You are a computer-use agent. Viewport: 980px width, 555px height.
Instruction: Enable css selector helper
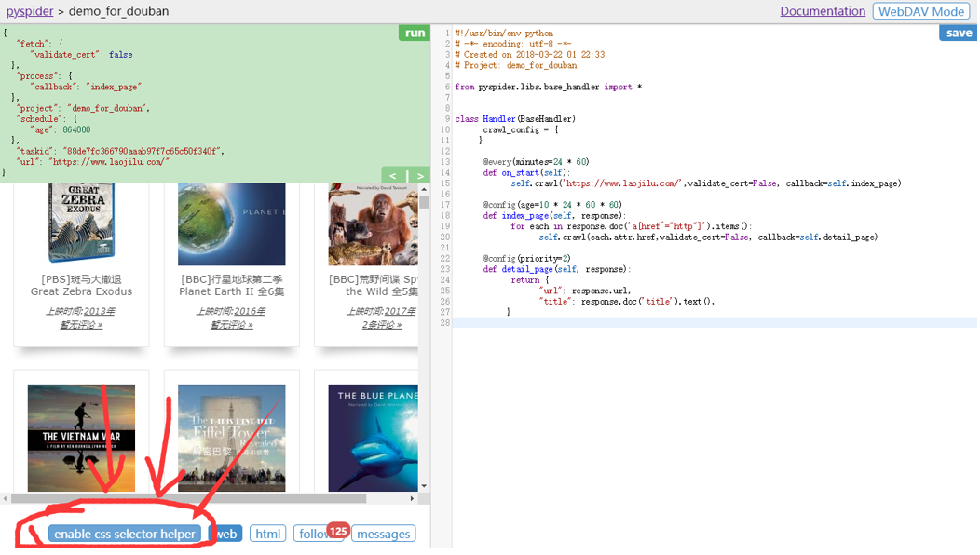[x=125, y=534]
